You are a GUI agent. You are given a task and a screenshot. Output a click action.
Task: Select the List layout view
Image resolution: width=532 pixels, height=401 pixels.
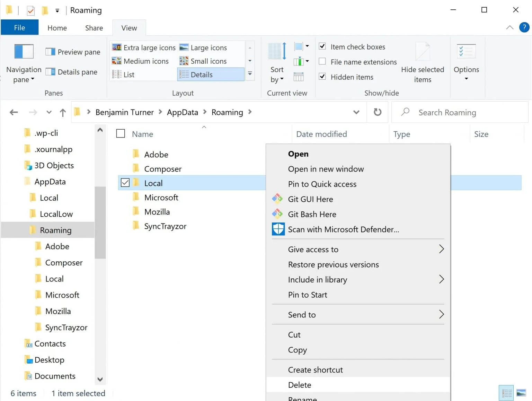click(128, 74)
